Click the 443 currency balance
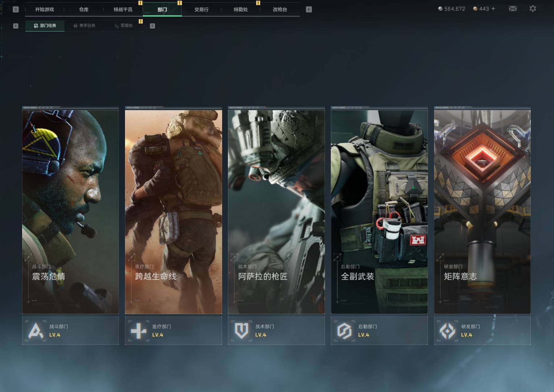 pos(484,9)
